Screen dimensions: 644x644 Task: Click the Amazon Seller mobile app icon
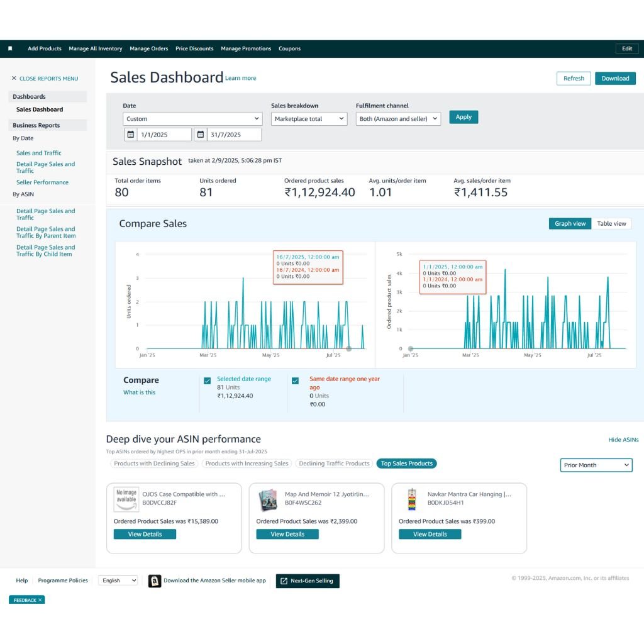(x=154, y=581)
